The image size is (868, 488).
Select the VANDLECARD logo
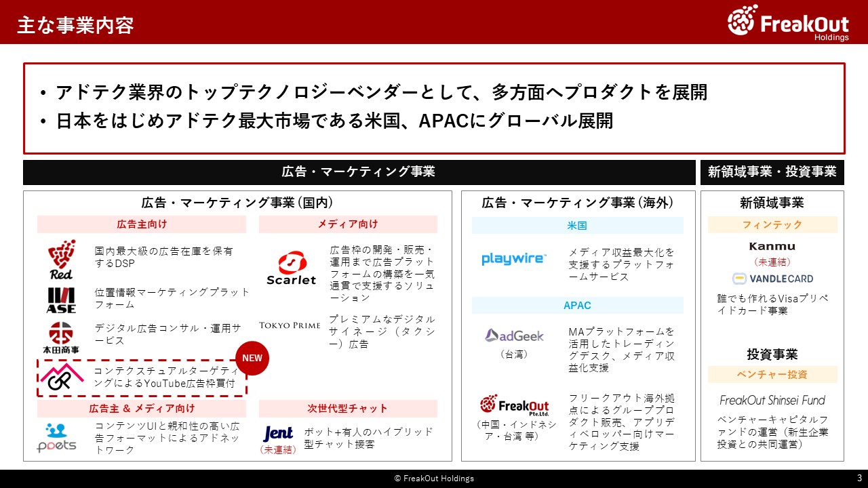[x=772, y=279]
